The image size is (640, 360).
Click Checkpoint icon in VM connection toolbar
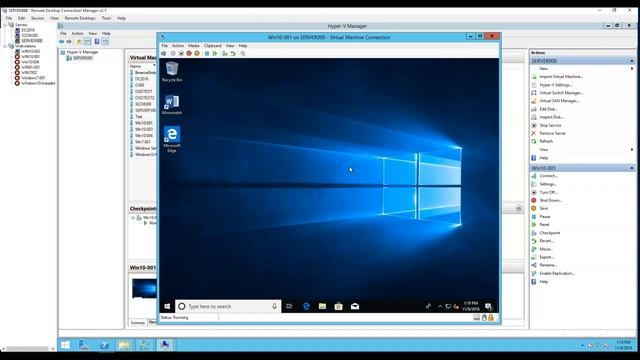coord(225,53)
